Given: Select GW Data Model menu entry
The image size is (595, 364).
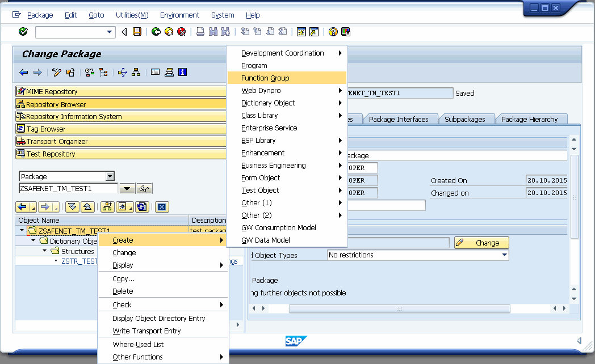Looking at the screenshot, I should pos(287,240).
